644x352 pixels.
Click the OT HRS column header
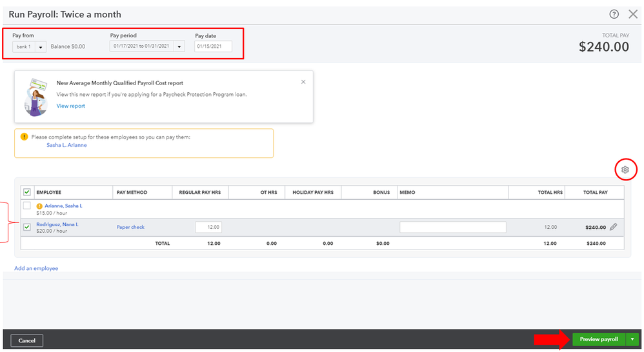tap(268, 192)
